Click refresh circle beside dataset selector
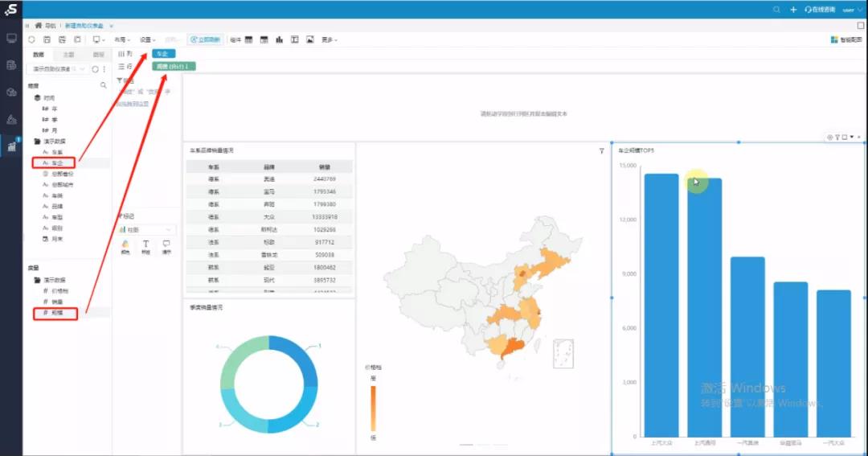The height and width of the screenshot is (456, 868). click(x=95, y=69)
